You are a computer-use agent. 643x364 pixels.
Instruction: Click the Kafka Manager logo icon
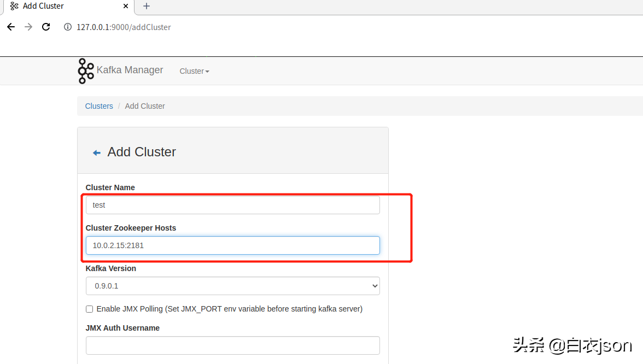pos(86,71)
